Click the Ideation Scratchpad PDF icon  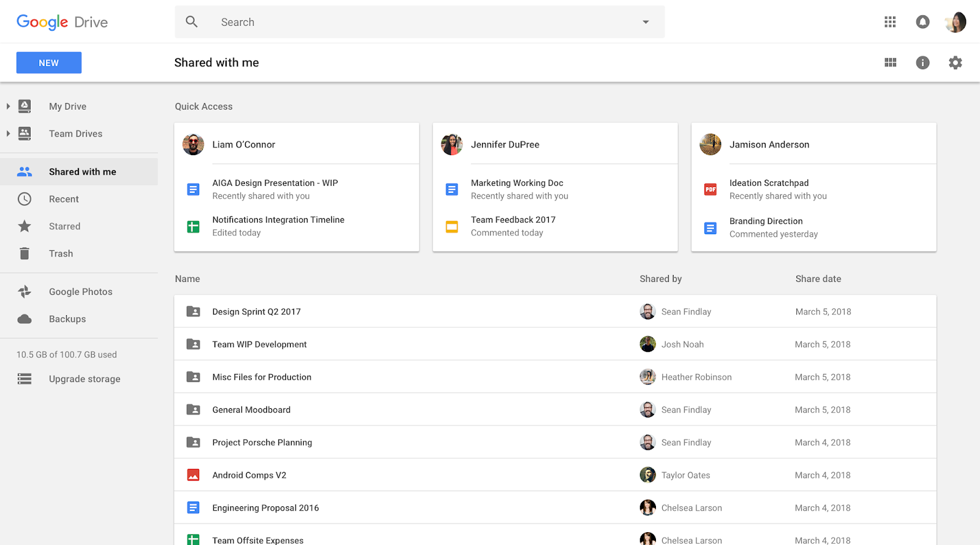[710, 189]
